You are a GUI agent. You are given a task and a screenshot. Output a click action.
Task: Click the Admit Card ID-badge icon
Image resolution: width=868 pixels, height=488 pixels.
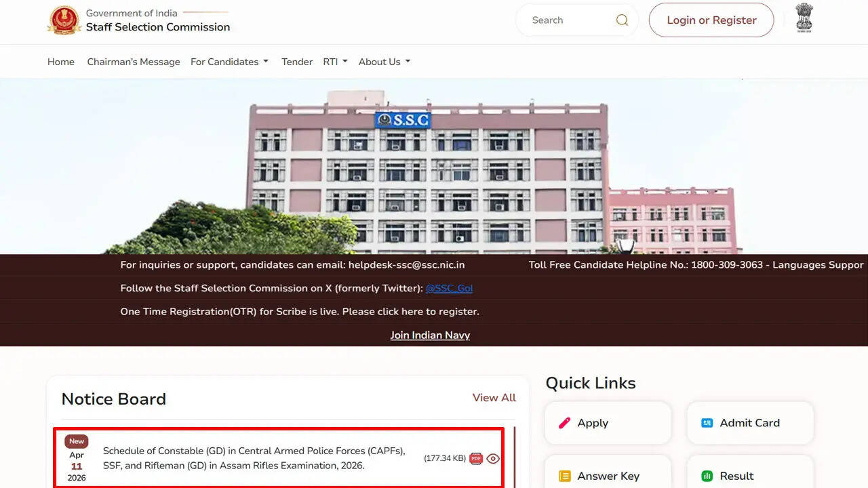707,422
